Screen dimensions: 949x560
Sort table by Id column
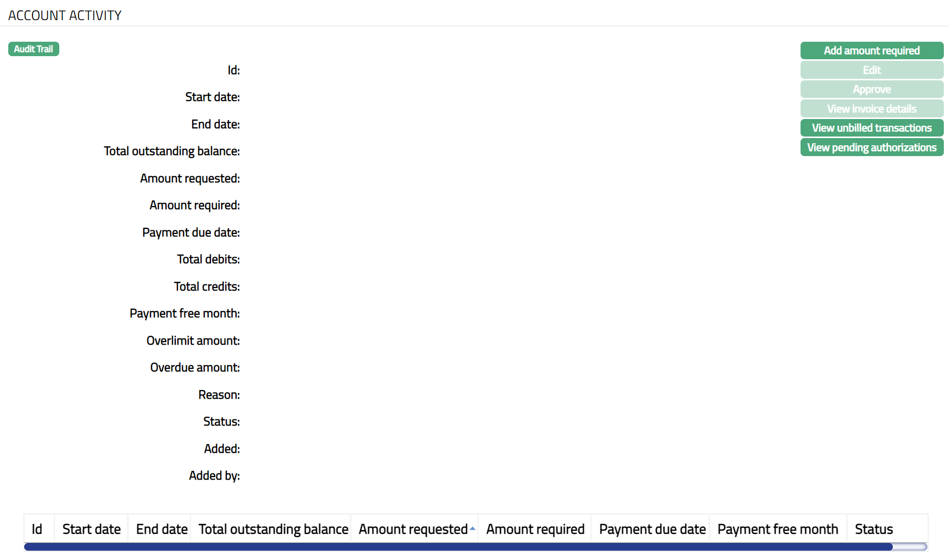(37, 529)
